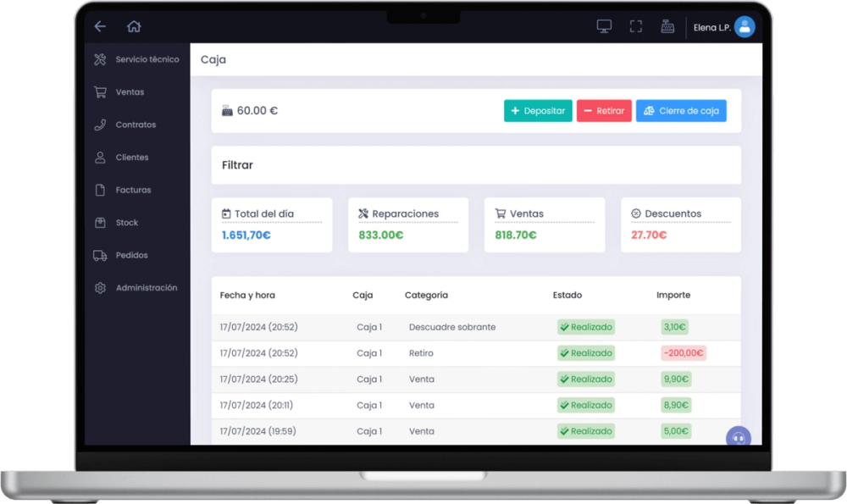
Task: Click 17/07/2024 (20:25) date cell
Action: click(x=258, y=379)
